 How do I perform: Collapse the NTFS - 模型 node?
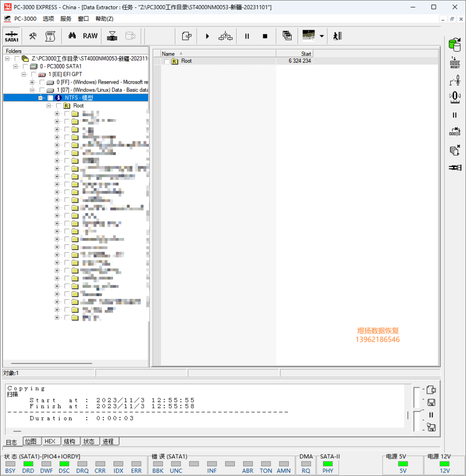tap(40, 98)
